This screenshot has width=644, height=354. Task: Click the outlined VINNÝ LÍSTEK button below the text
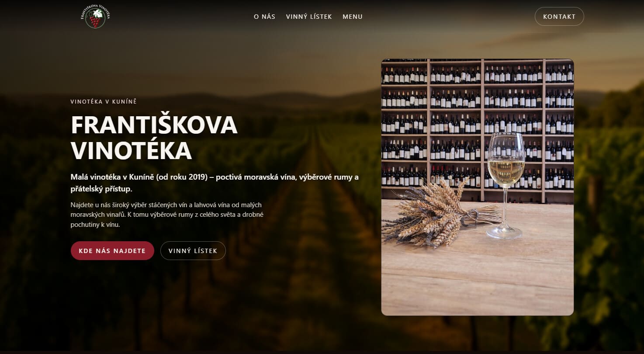click(x=193, y=251)
